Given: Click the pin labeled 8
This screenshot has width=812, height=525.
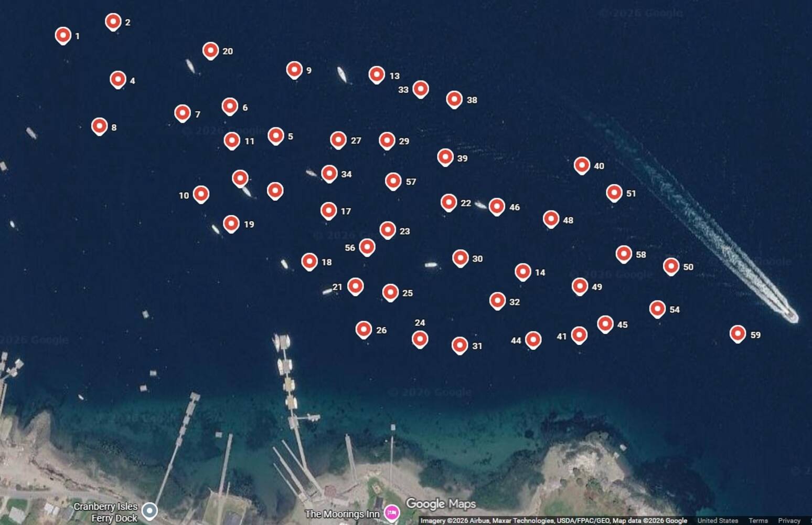Looking at the screenshot, I should coord(99,127).
